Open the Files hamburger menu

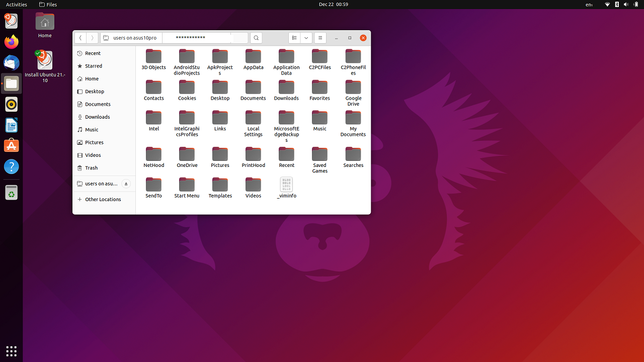click(x=320, y=38)
